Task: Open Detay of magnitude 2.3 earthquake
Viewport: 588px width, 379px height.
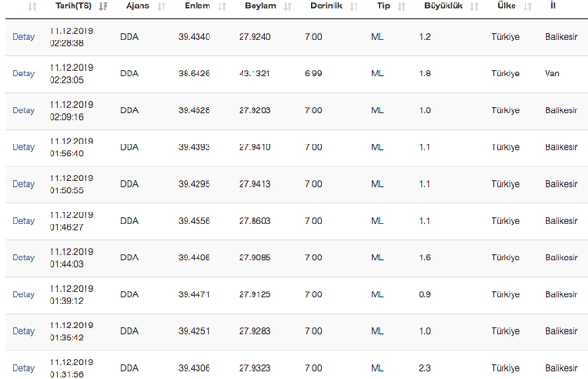Action: coord(23,368)
